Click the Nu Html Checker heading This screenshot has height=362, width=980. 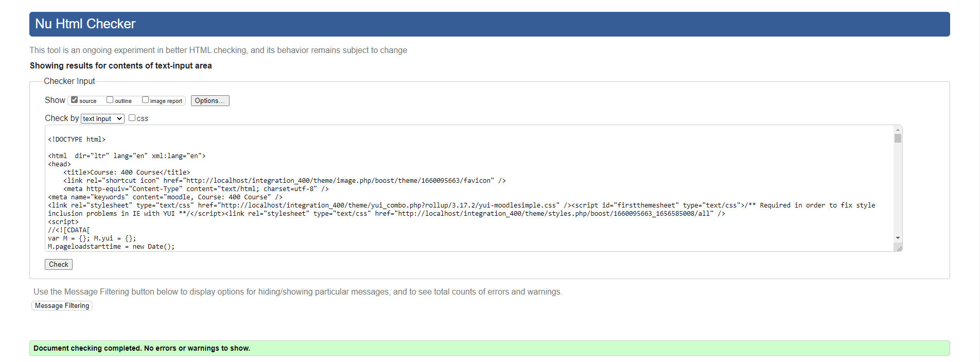[x=85, y=24]
